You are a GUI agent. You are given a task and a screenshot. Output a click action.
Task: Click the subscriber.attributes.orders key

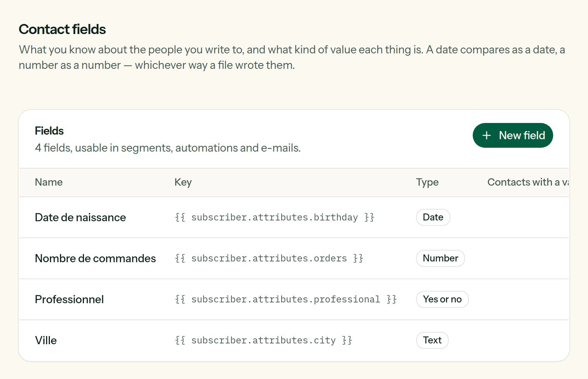[269, 258]
